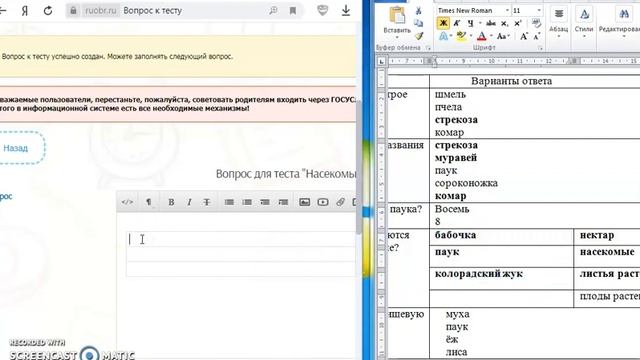Click Восемь in Word table
The height and width of the screenshot is (360, 640).
click(452, 209)
